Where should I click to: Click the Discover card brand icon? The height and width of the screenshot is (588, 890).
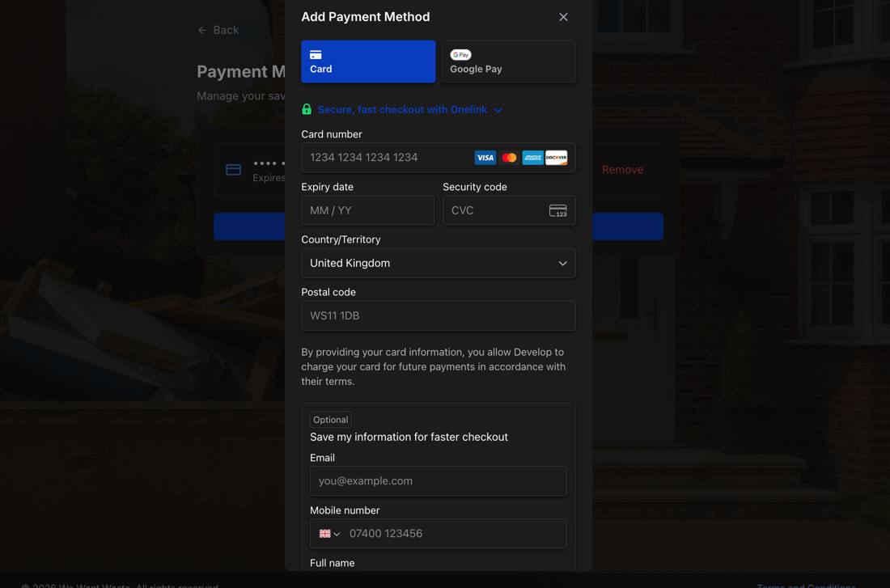pos(557,158)
